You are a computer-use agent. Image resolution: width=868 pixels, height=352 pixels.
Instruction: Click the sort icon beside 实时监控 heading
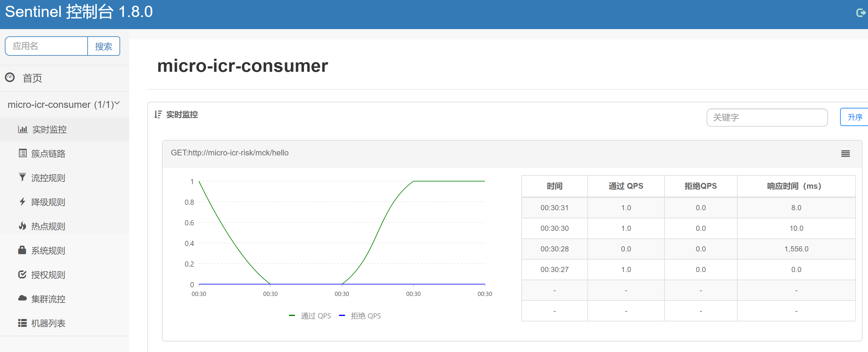tap(158, 115)
